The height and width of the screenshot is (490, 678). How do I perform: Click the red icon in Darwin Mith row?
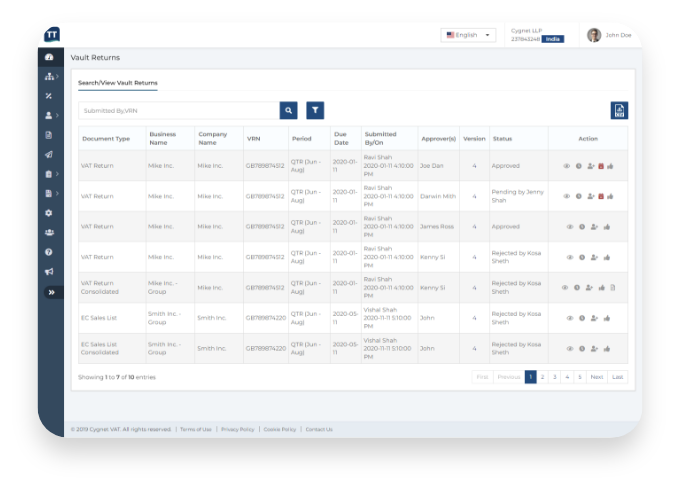point(601,196)
